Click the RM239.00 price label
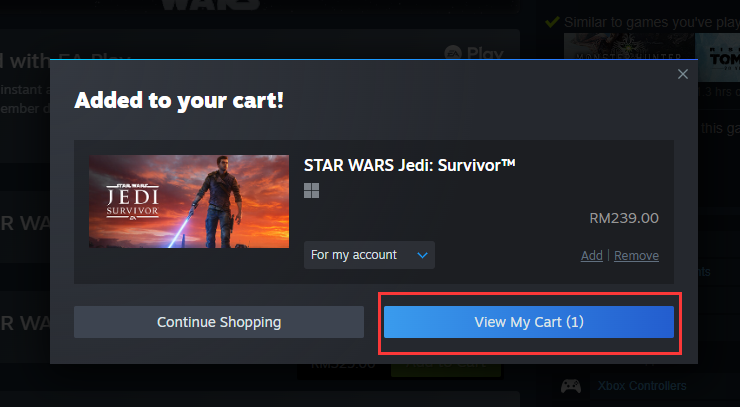The height and width of the screenshot is (407, 740). (x=624, y=218)
